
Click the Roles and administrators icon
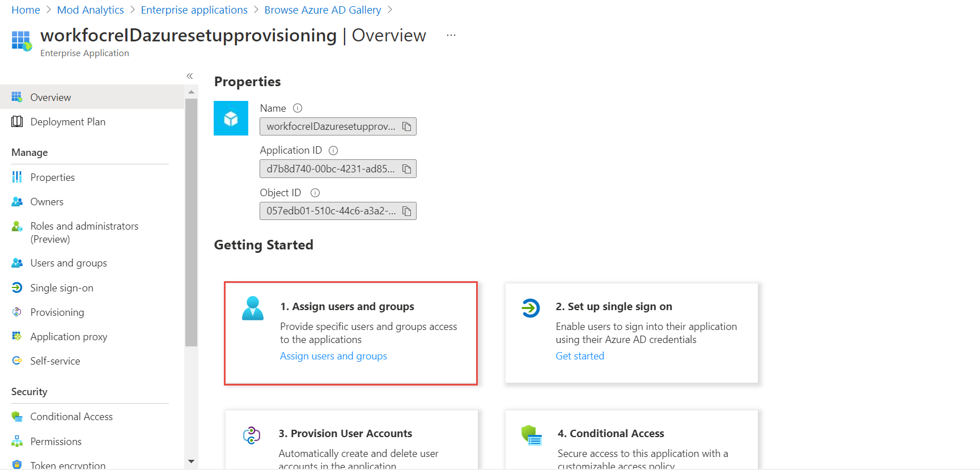17,226
